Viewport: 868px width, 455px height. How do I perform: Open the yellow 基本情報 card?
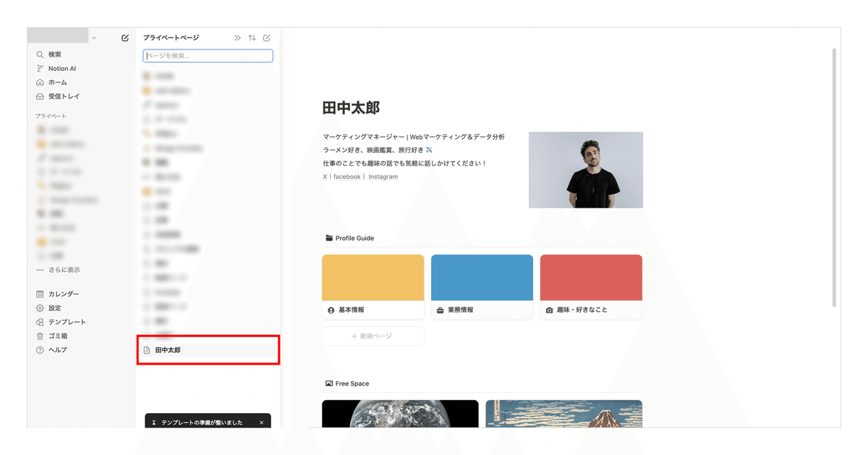coord(373,286)
